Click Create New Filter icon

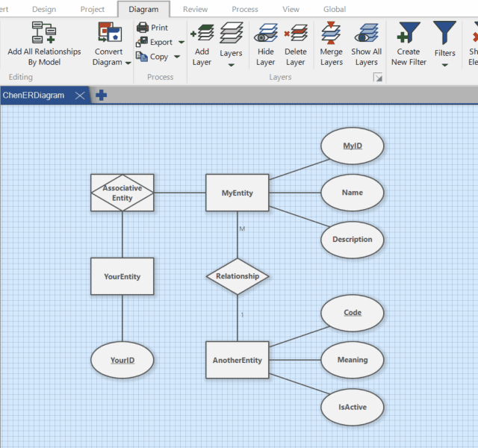tap(409, 34)
